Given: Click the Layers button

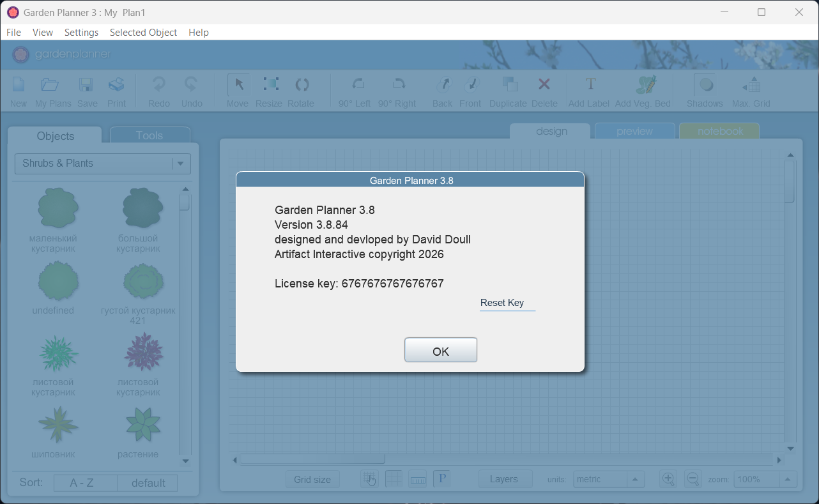Looking at the screenshot, I should 504,479.
